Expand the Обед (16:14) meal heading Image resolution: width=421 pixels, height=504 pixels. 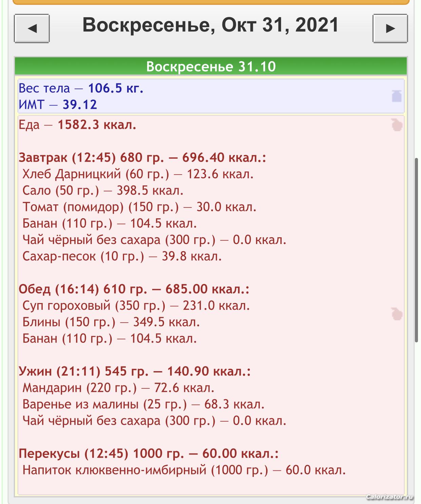[x=134, y=289]
